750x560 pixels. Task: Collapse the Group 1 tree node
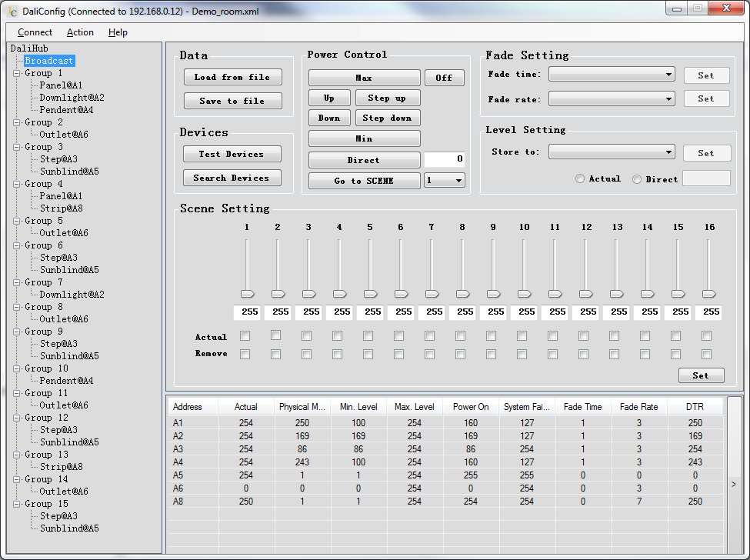(17, 73)
